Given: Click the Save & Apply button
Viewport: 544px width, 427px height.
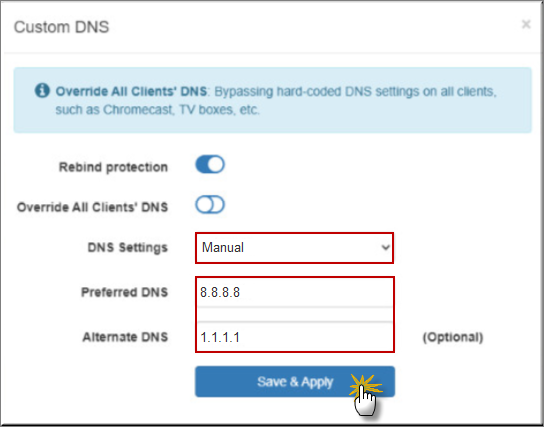Looking at the screenshot, I should tap(295, 382).
